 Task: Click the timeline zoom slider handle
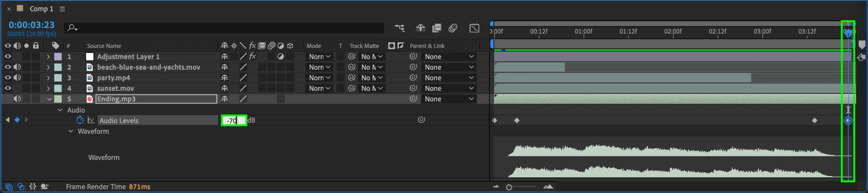coord(509,187)
